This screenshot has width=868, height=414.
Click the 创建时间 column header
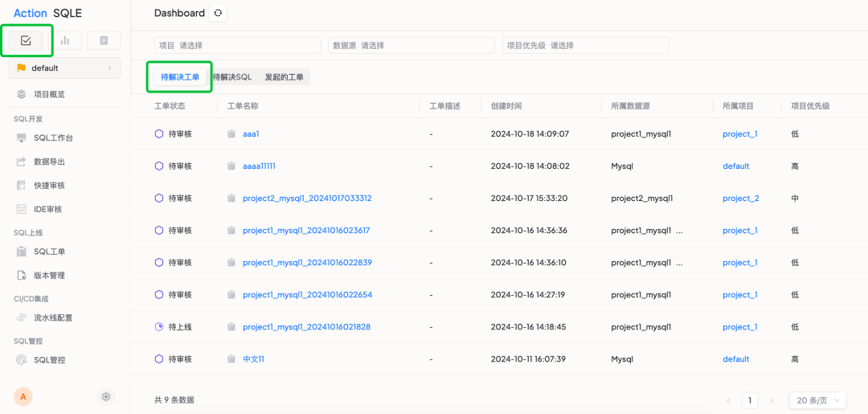coord(506,106)
